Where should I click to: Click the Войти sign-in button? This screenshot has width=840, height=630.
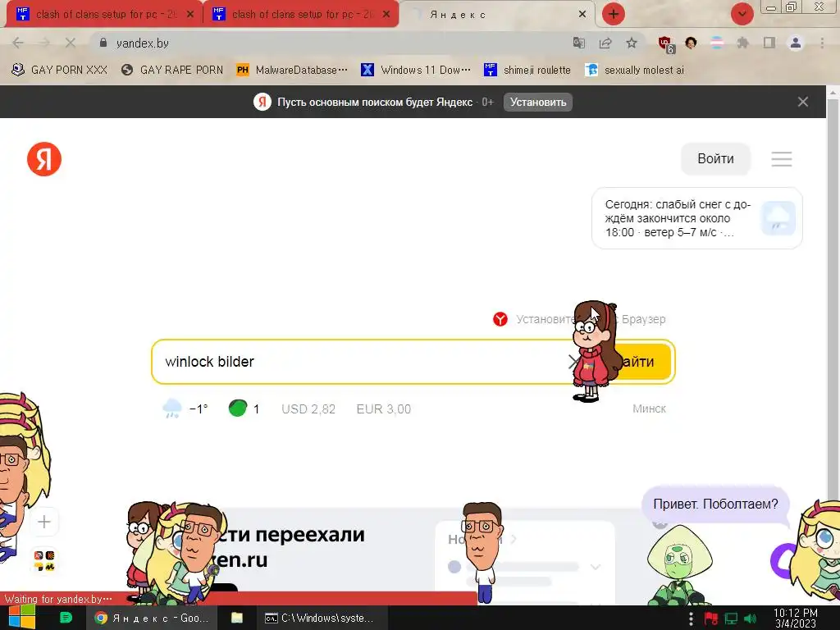(x=715, y=158)
